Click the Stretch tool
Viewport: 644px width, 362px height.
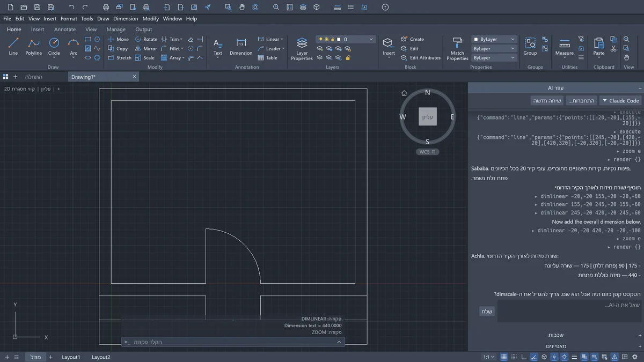click(x=119, y=57)
